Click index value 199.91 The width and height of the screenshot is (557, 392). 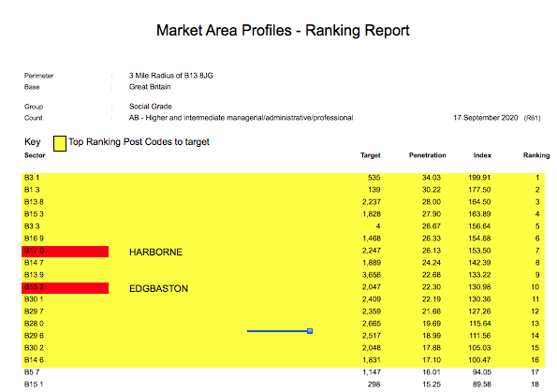pyautogui.click(x=479, y=178)
